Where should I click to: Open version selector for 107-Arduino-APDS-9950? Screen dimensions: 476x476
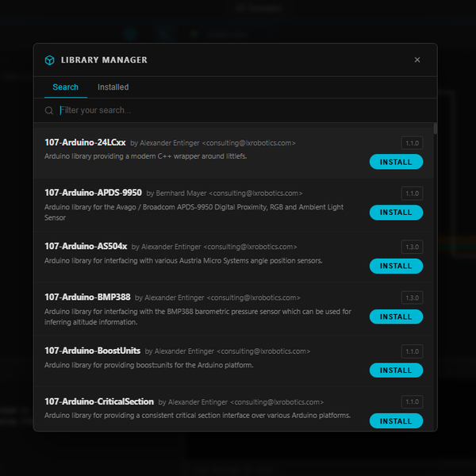[412, 194]
